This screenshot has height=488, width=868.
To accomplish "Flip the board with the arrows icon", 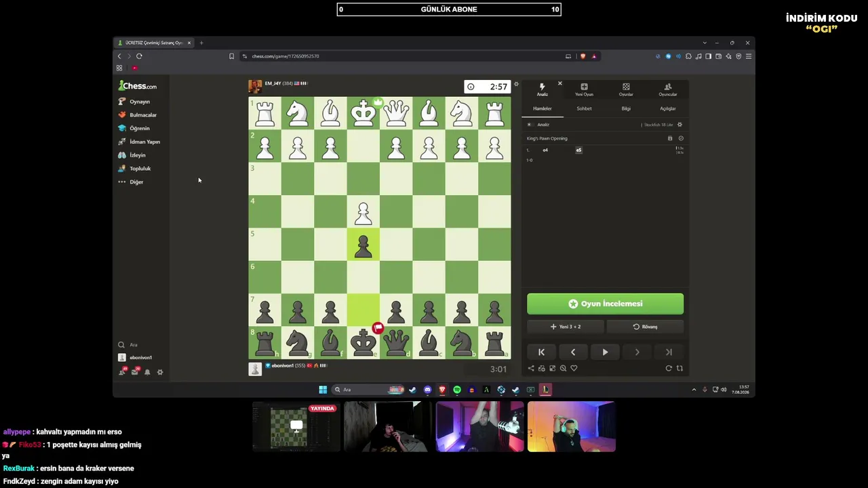I will [x=679, y=368].
